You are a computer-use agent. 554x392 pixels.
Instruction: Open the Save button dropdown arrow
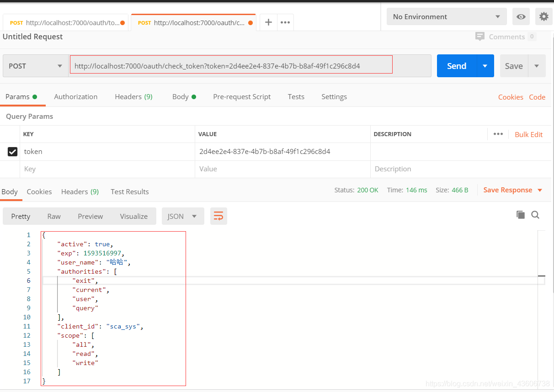537,66
